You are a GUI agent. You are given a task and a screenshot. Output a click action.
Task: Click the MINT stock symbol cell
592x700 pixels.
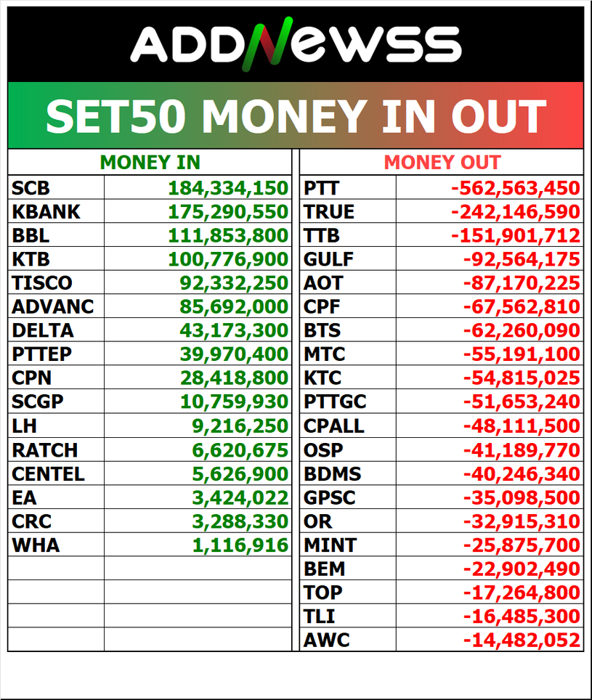(330, 545)
